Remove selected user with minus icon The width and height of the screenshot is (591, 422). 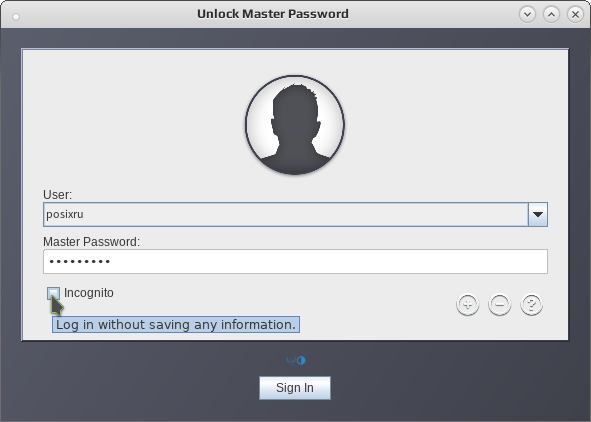tap(499, 304)
